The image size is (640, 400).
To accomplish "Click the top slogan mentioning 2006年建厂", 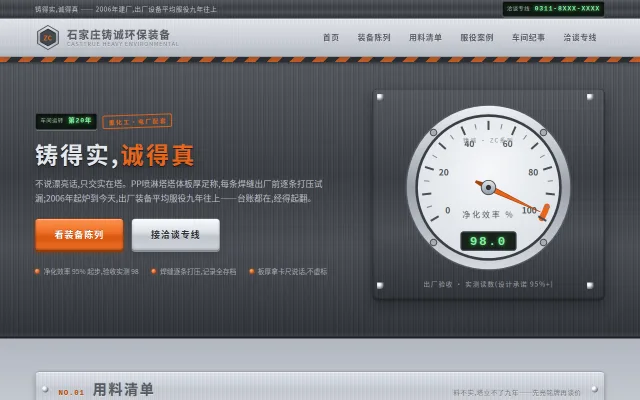I will tap(126, 9).
